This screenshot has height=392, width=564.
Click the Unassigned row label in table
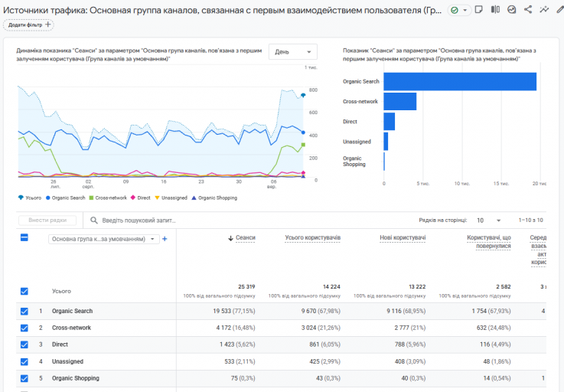click(x=67, y=361)
